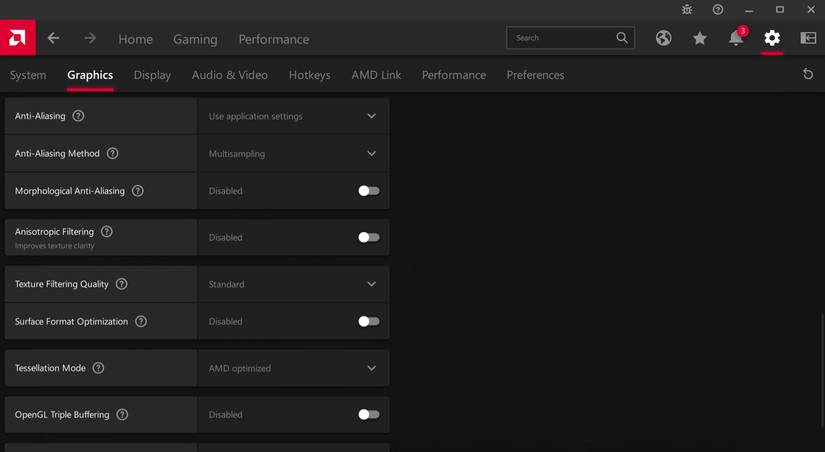Go forward with the right arrow
Viewport: 825px width, 452px height.
click(90, 38)
